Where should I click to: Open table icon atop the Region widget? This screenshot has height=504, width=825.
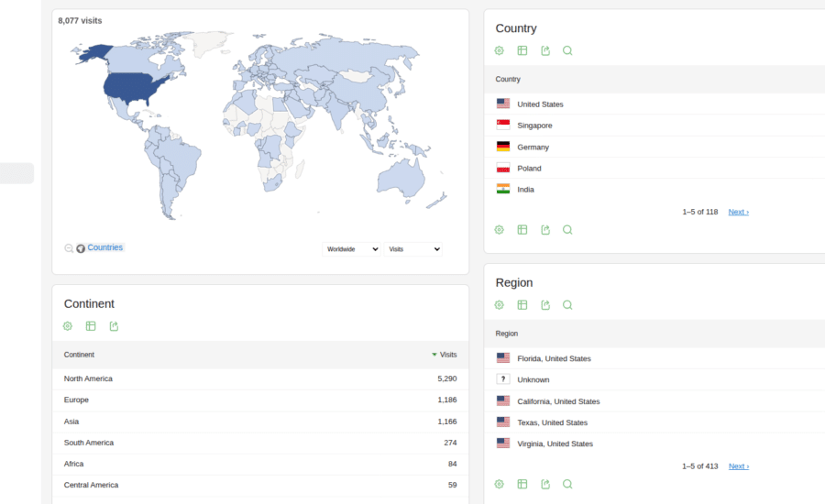point(522,304)
